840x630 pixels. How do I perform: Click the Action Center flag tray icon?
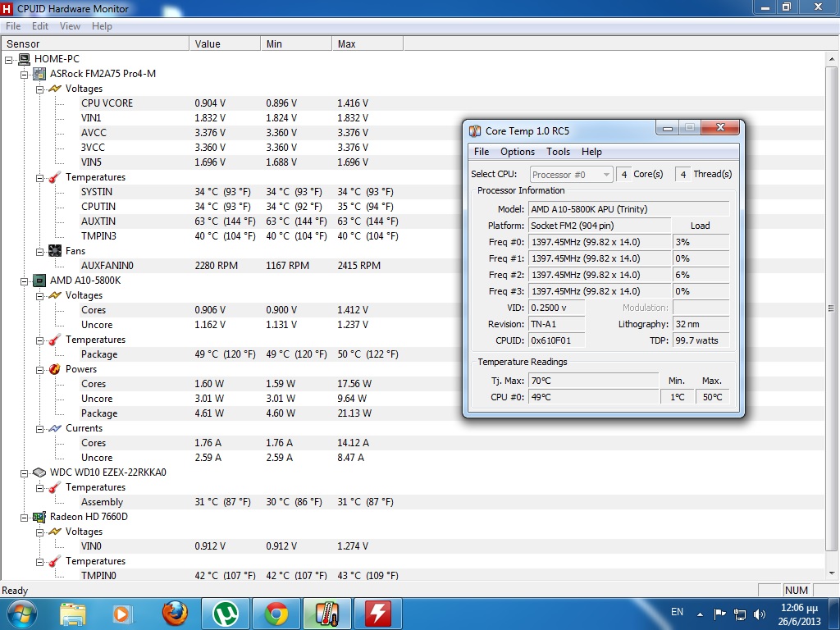(720, 614)
